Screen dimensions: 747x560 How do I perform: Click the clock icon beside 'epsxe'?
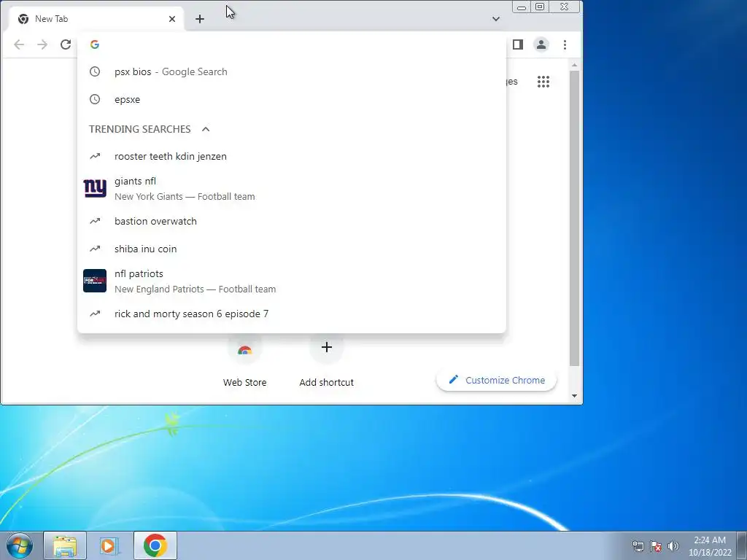coord(95,99)
